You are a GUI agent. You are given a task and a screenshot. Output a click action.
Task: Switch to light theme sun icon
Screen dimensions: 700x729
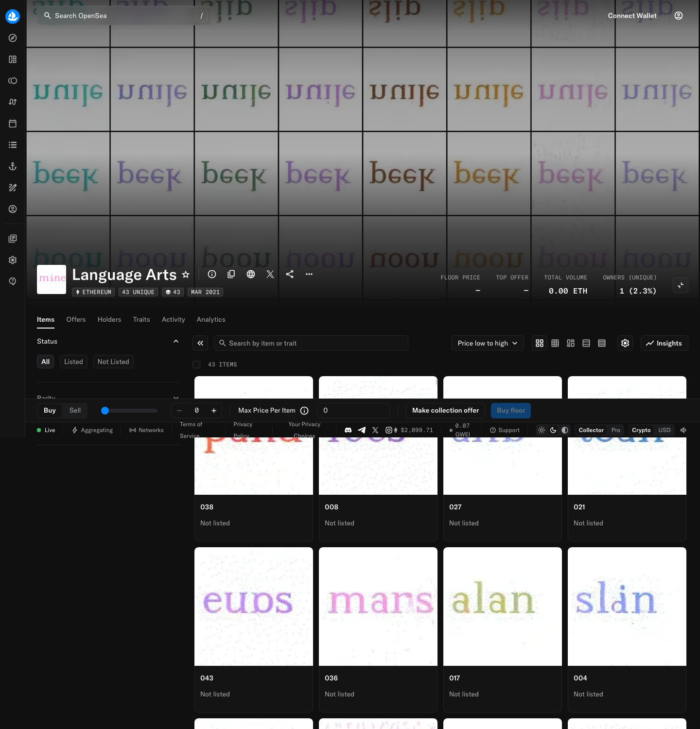click(542, 430)
